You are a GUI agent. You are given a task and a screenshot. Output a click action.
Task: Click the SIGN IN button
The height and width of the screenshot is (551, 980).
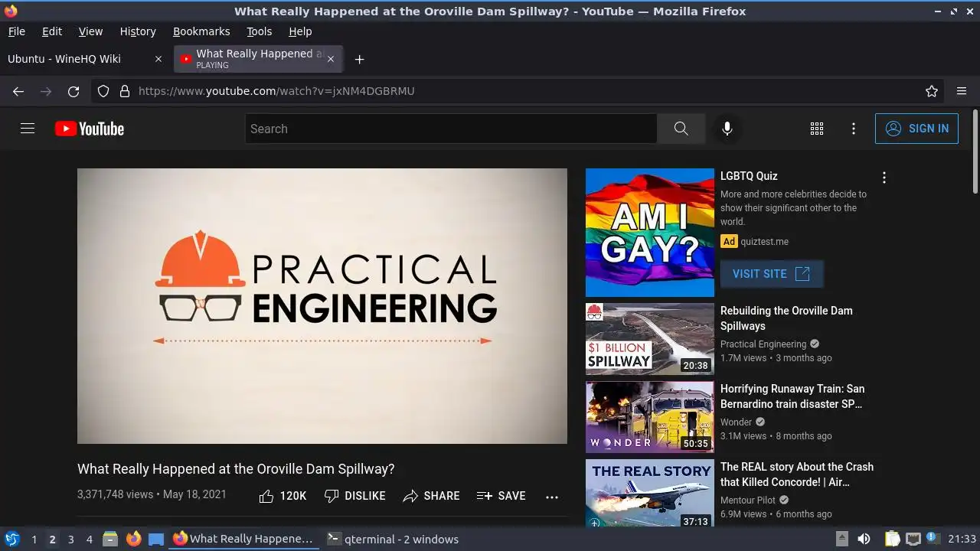(916, 129)
